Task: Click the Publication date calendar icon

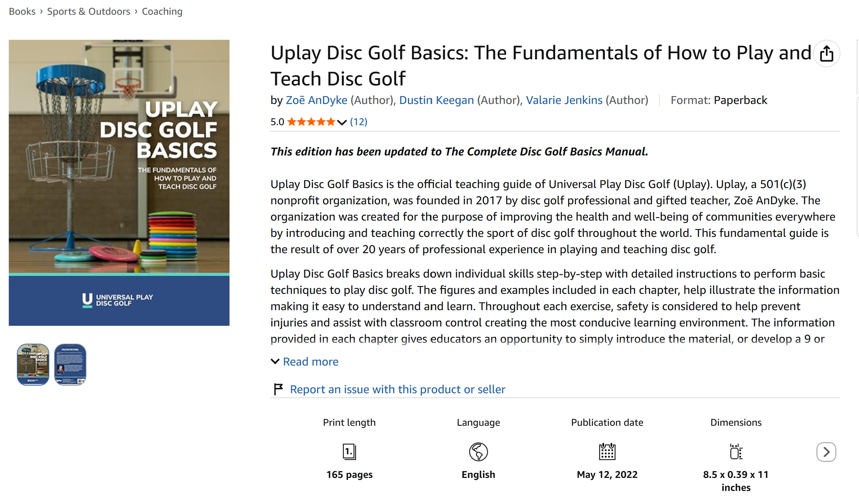Action: 607,451
